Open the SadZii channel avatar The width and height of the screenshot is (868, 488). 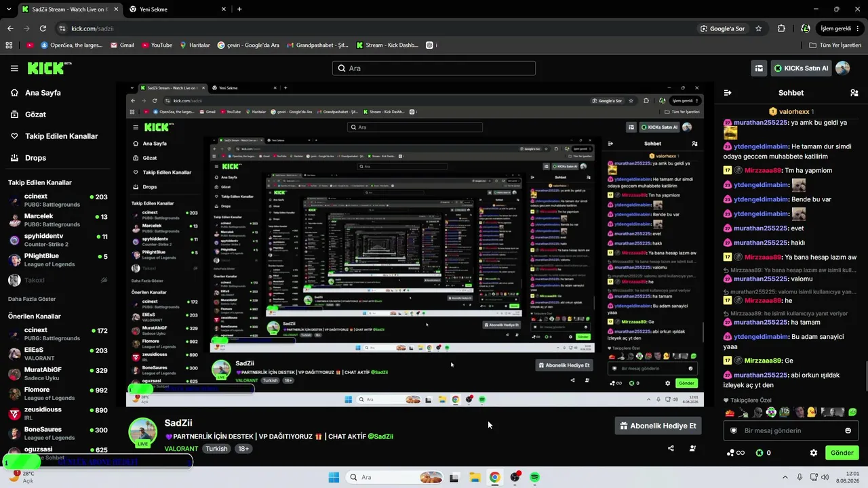pyautogui.click(x=143, y=432)
